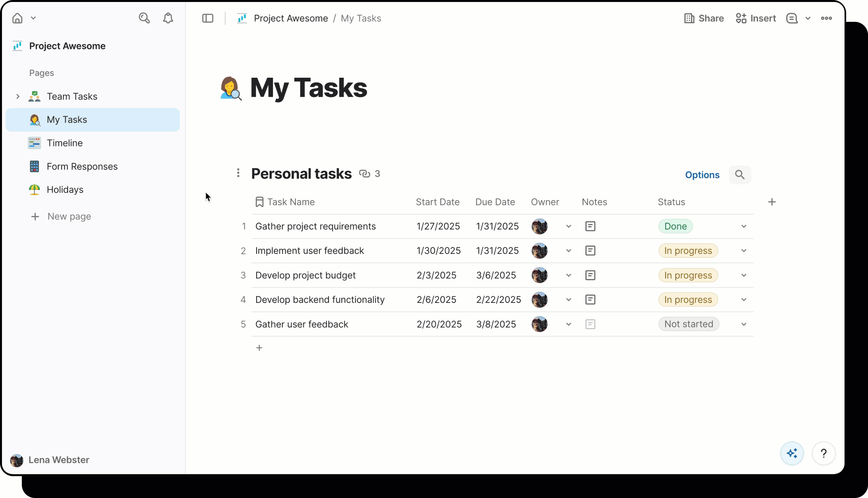
Task: Click the comments icon in top bar
Action: coord(791,18)
